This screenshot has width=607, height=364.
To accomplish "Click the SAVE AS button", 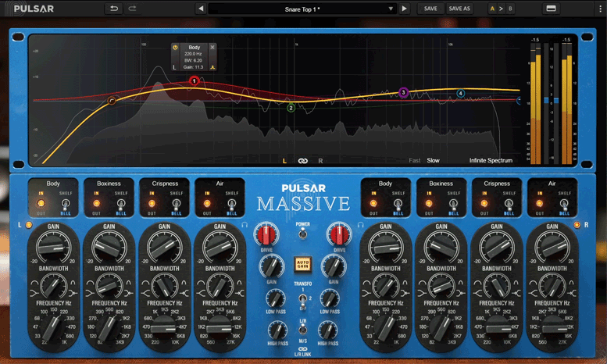I will (459, 9).
